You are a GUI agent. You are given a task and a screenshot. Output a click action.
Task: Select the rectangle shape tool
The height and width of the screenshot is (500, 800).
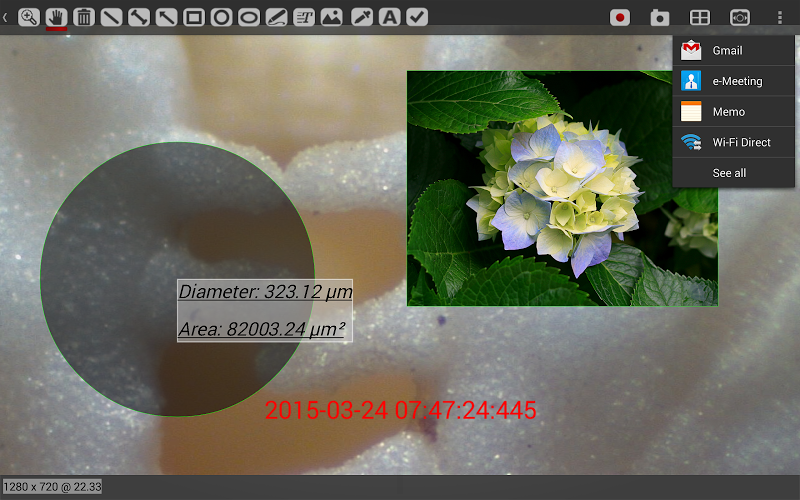pos(194,17)
